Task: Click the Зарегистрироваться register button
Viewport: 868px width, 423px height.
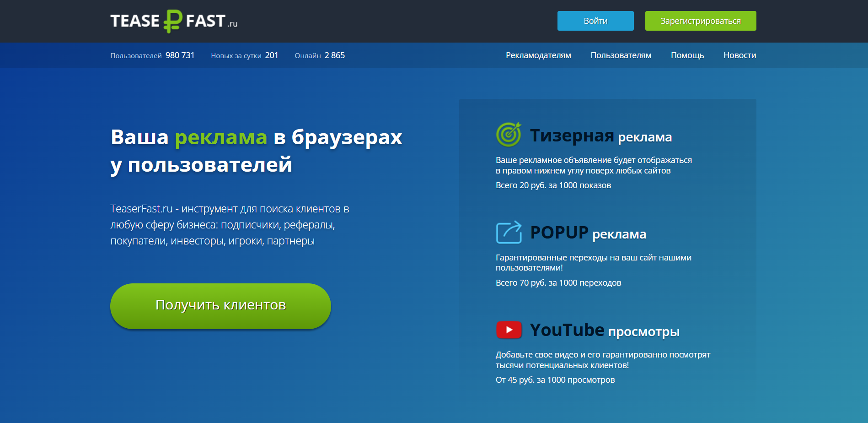Action: 701,21
